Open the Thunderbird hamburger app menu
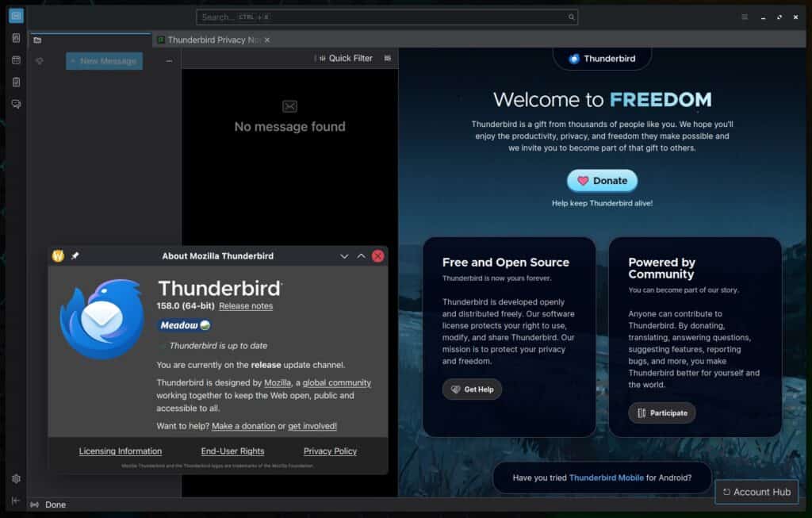 point(745,17)
